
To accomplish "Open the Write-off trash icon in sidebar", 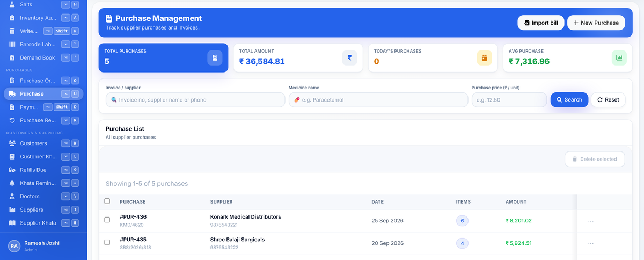I will [12, 31].
